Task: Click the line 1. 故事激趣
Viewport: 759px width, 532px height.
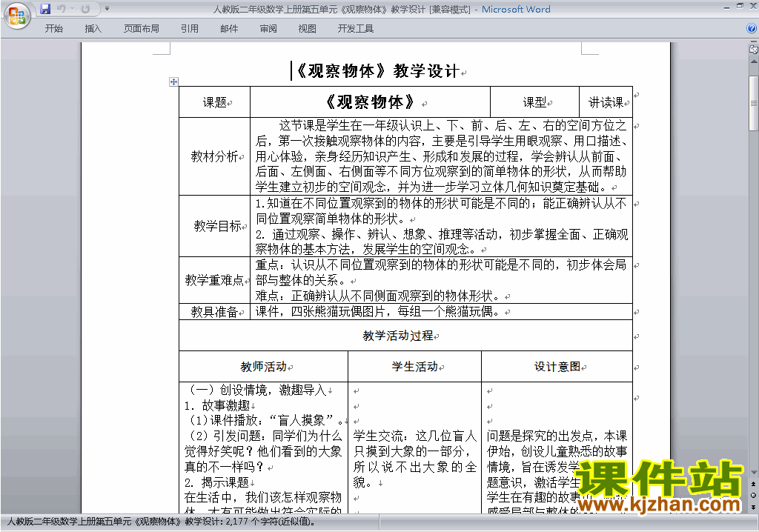Action: 218,405
